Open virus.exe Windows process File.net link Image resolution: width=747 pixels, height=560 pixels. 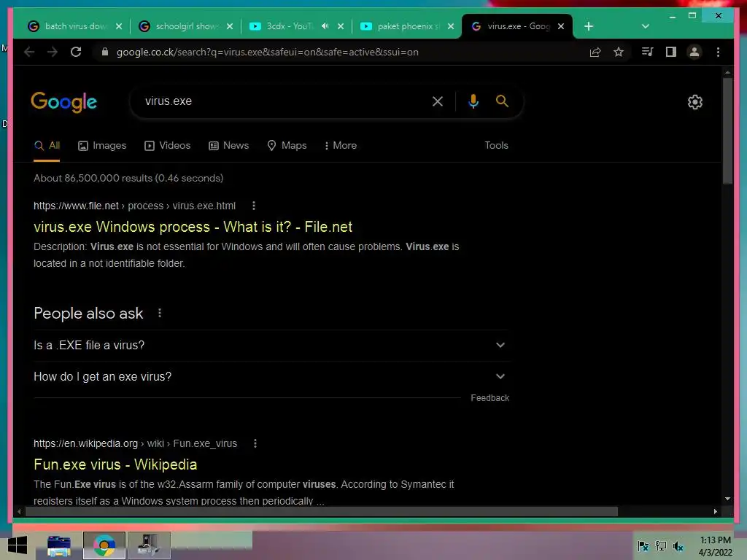click(x=193, y=227)
